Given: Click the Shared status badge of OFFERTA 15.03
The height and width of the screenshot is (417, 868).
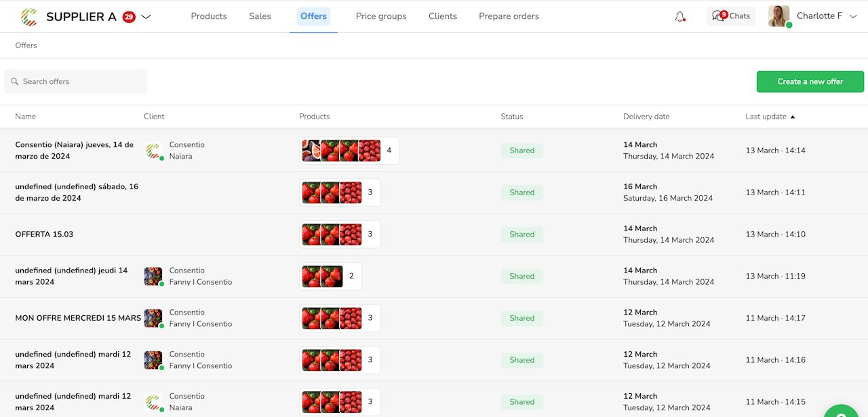Looking at the screenshot, I should 521,235.
